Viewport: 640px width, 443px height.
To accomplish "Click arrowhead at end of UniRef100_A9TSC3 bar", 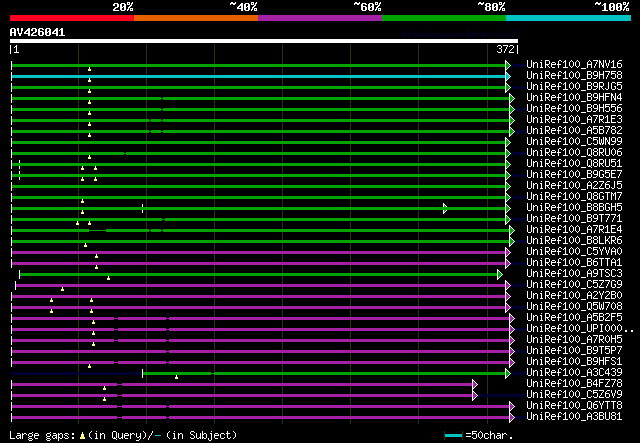I will (x=500, y=274).
